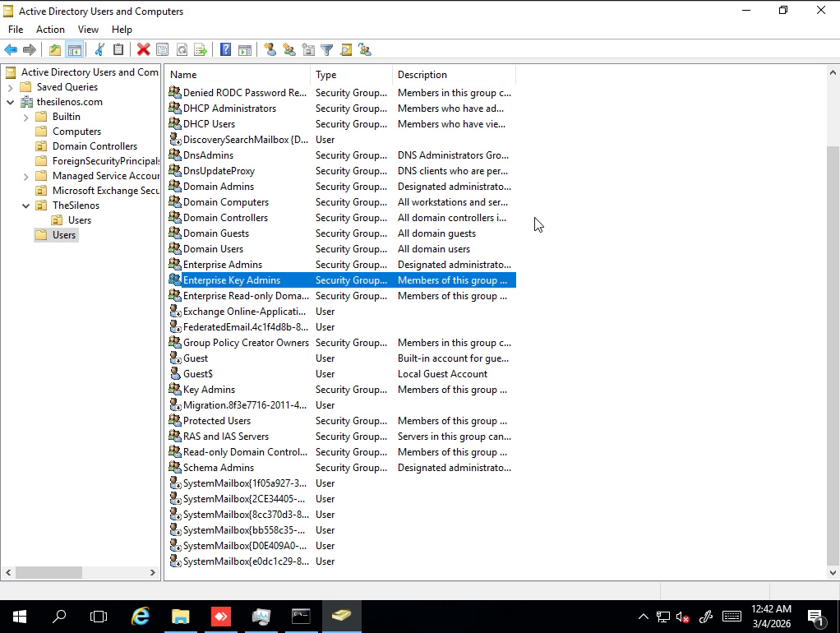The width and height of the screenshot is (840, 633).
Task: Open the View menu
Action: [88, 30]
